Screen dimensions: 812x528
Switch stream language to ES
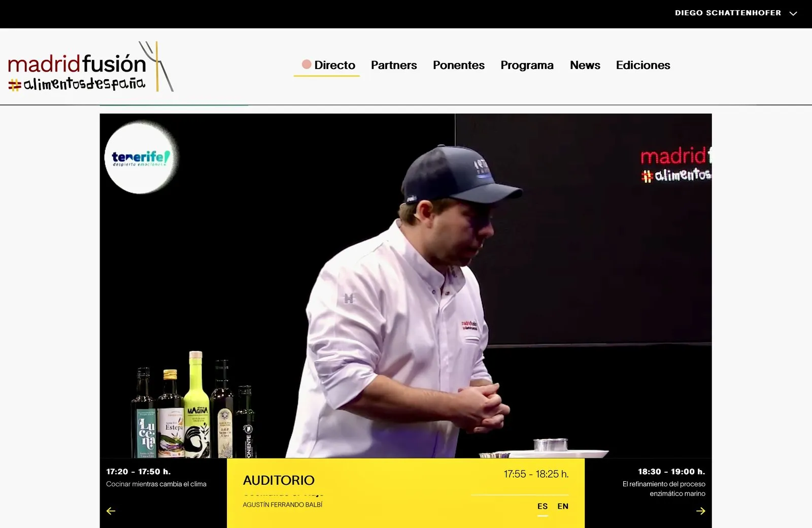543,506
